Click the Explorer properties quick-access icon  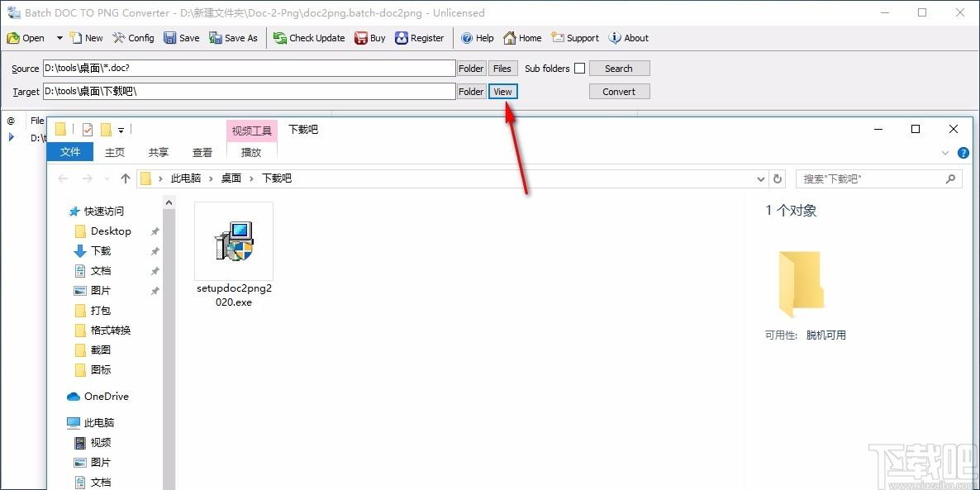click(88, 130)
